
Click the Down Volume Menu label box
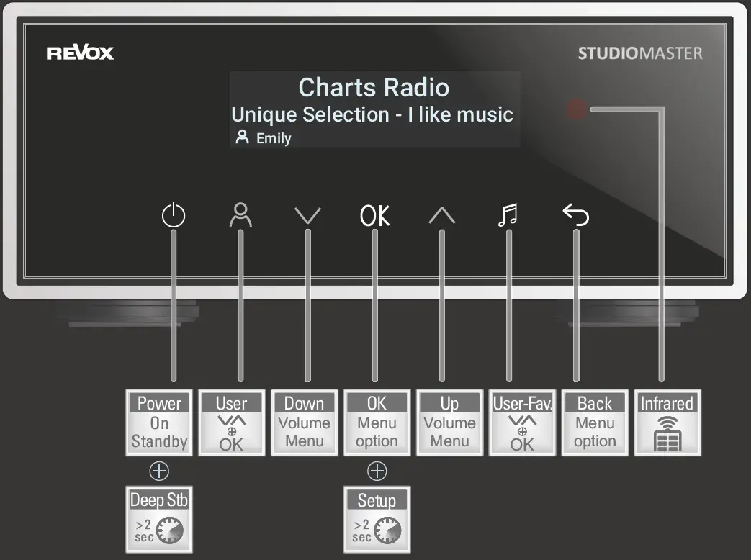pos(304,423)
